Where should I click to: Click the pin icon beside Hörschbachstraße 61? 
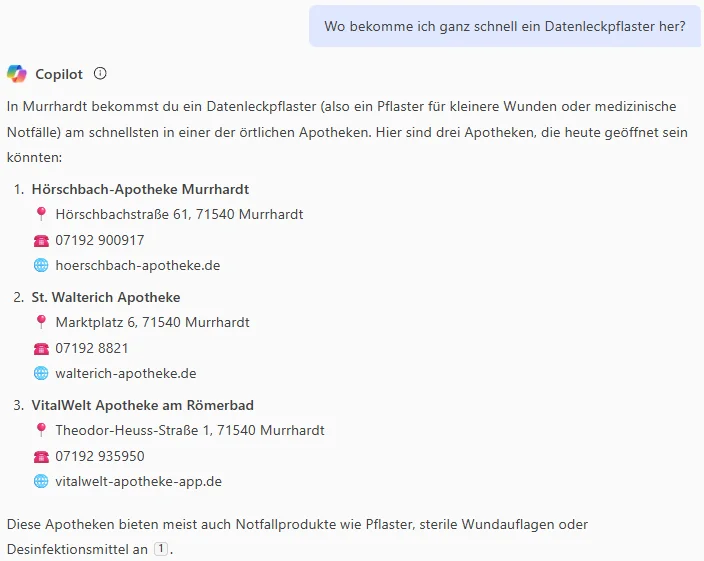(x=41, y=214)
